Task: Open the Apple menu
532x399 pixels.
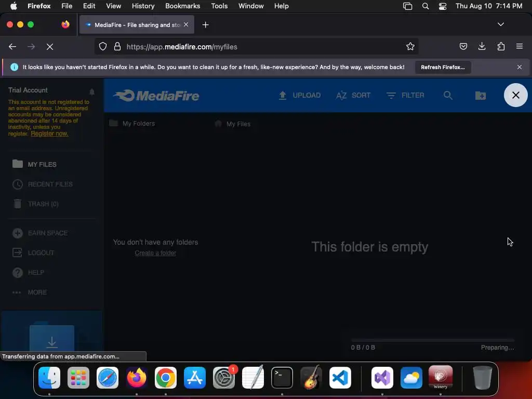Action: pos(14,6)
